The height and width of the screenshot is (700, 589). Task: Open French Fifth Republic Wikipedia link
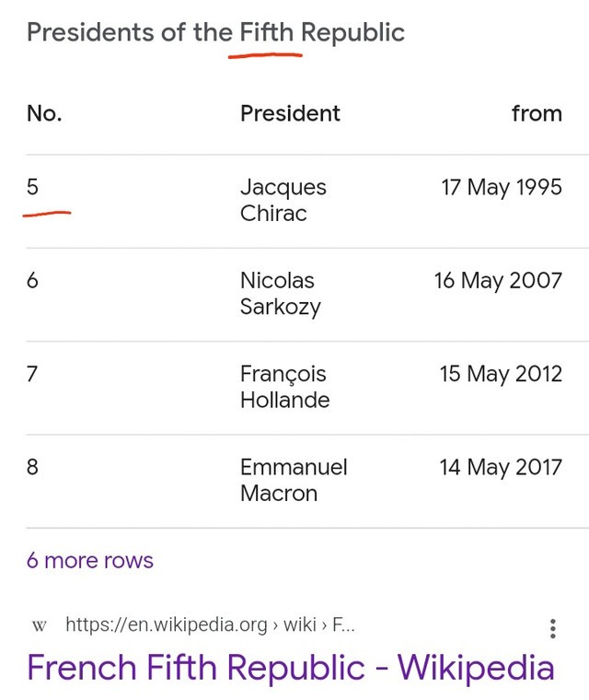291,668
